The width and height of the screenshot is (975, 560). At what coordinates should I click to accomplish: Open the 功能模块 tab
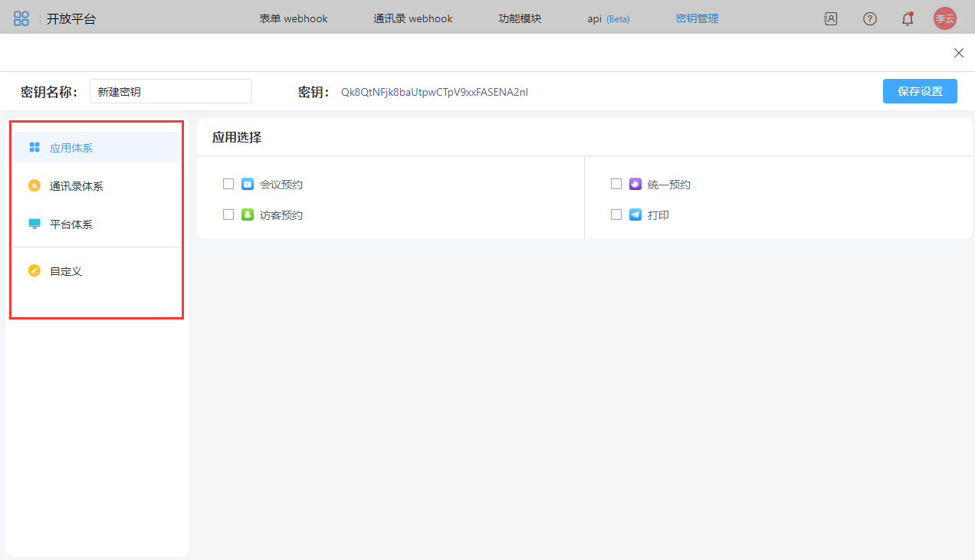[x=520, y=18]
